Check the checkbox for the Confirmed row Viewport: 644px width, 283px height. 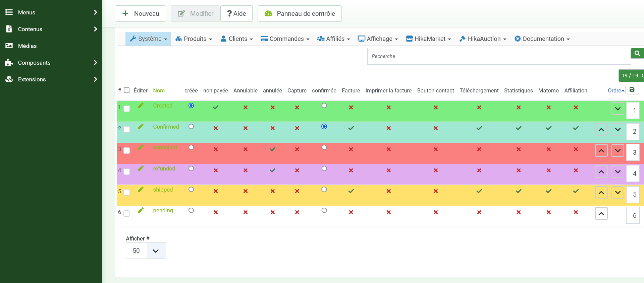point(127,130)
